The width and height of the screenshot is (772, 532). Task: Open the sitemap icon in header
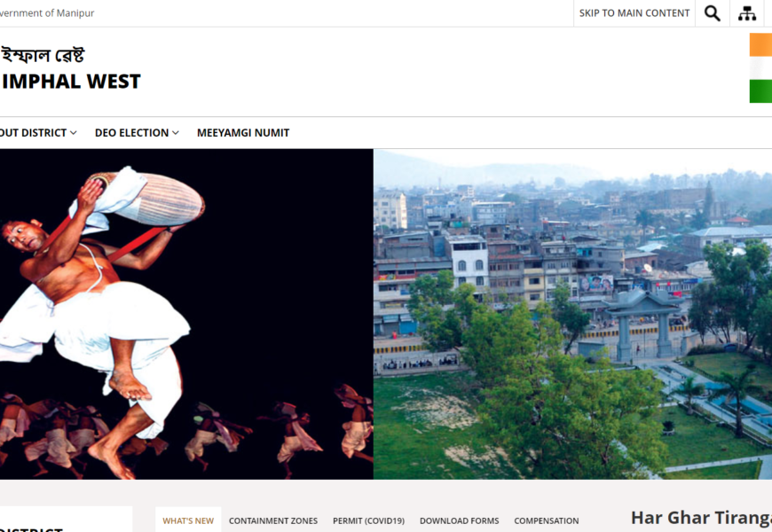click(747, 13)
